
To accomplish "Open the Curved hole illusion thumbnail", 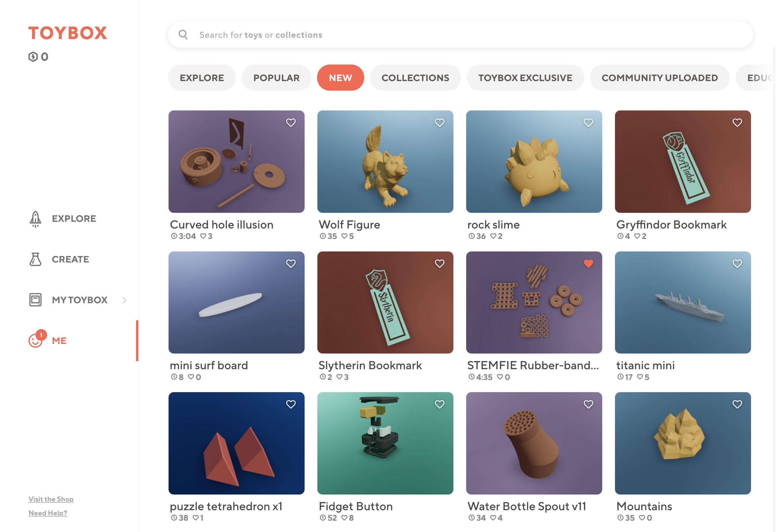I will [236, 162].
